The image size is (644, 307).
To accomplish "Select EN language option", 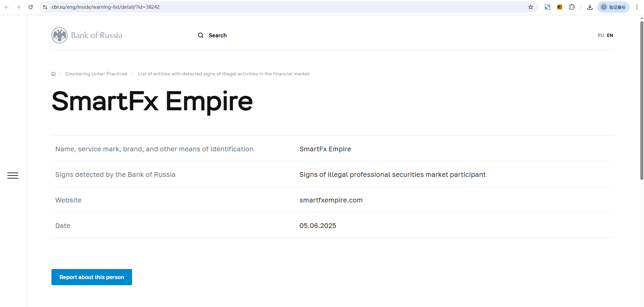I will pyautogui.click(x=610, y=35).
